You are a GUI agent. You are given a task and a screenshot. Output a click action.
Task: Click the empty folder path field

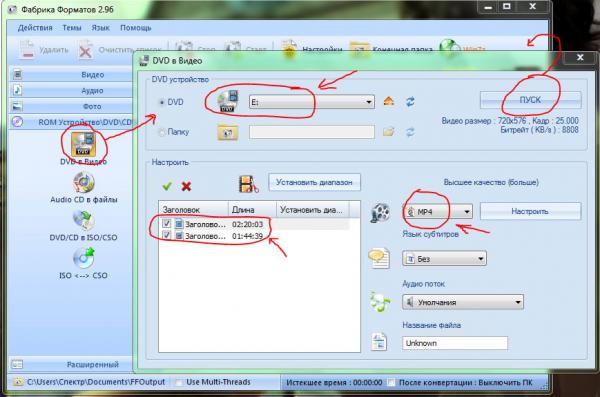312,132
